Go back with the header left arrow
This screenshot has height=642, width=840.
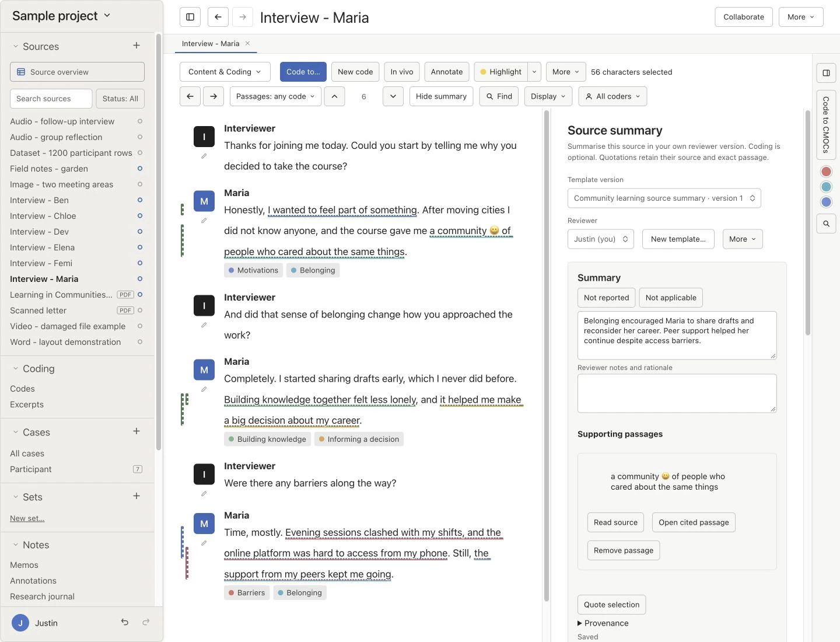coord(218,17)
